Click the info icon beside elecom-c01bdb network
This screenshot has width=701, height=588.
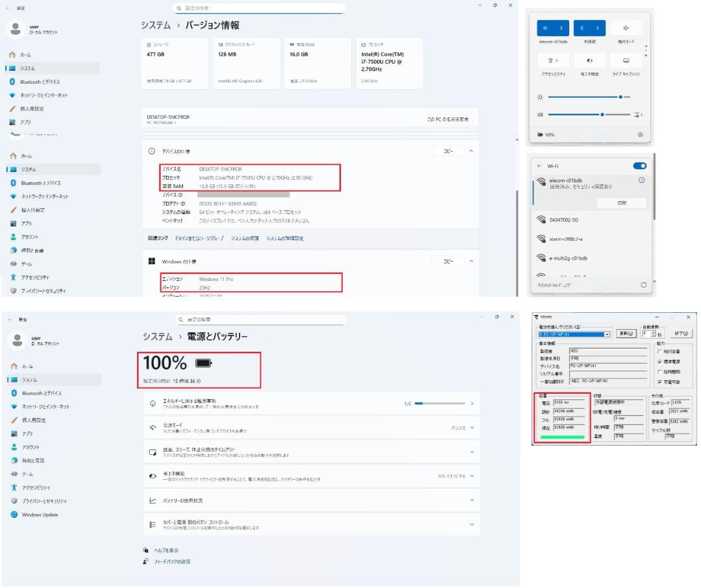click(x=641, y=180)
